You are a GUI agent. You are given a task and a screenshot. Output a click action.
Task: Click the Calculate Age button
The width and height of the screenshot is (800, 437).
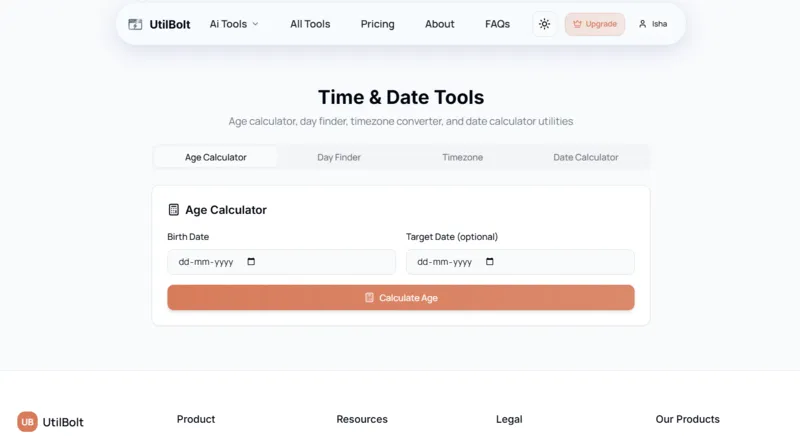(401, 297)
